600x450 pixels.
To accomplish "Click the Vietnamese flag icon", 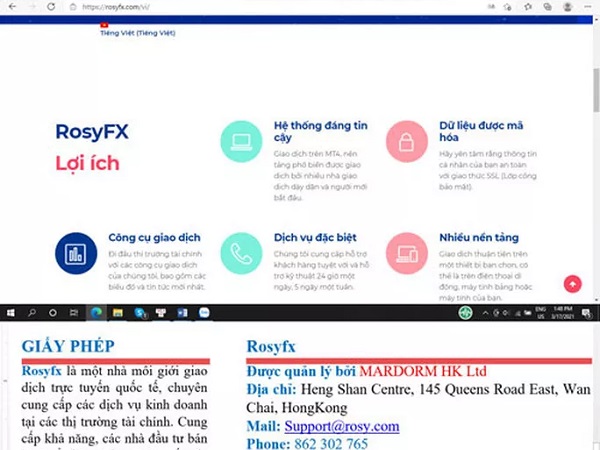I will 104,25.
